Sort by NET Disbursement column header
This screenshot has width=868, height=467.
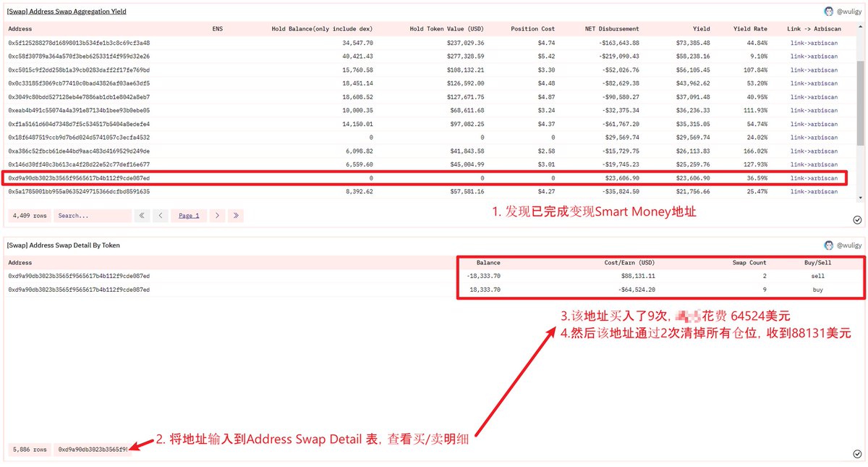pos(612,29)
